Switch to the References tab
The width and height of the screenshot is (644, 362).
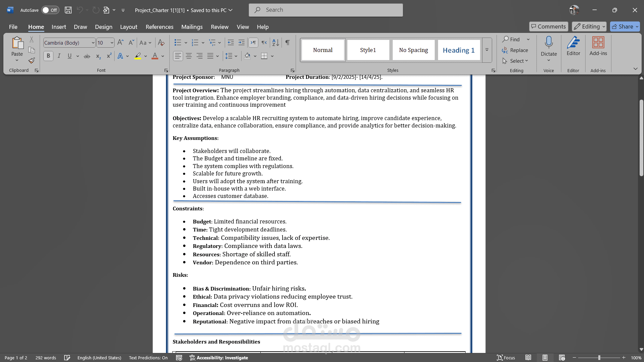tap(160, 27)
